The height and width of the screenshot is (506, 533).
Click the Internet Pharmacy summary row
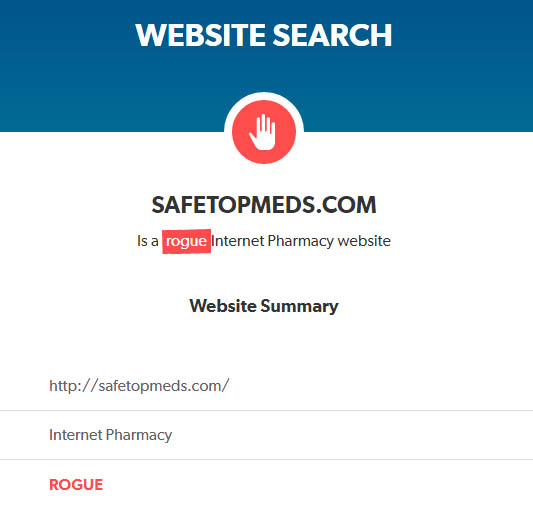pyautogui.click(x=266, y=435)
